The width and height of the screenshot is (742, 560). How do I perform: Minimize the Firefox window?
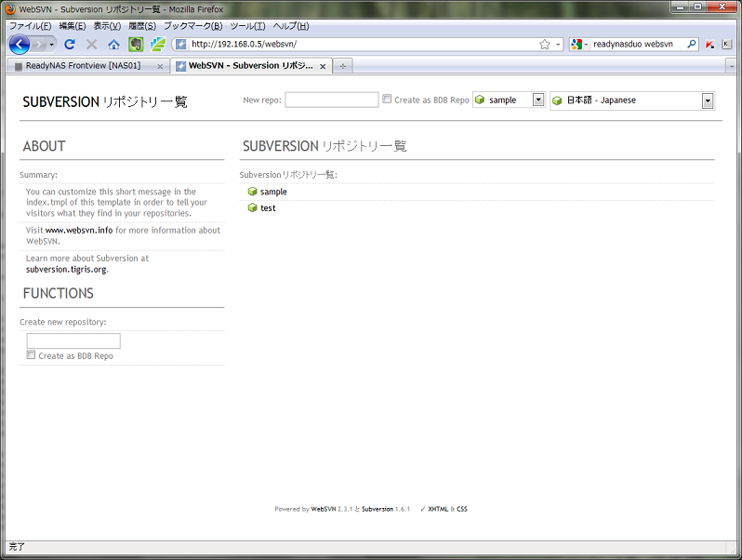[x=680, y=7]
